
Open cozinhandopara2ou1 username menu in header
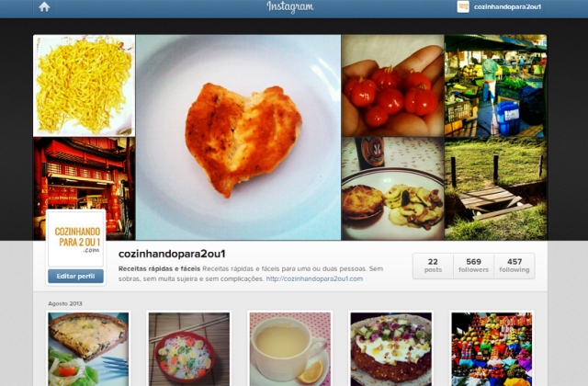[507, 6]
